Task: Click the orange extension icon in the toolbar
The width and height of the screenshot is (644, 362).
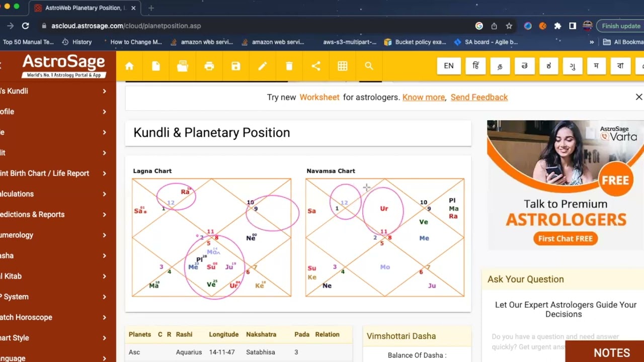Action: pyautogui.click(x=542, y=26)
